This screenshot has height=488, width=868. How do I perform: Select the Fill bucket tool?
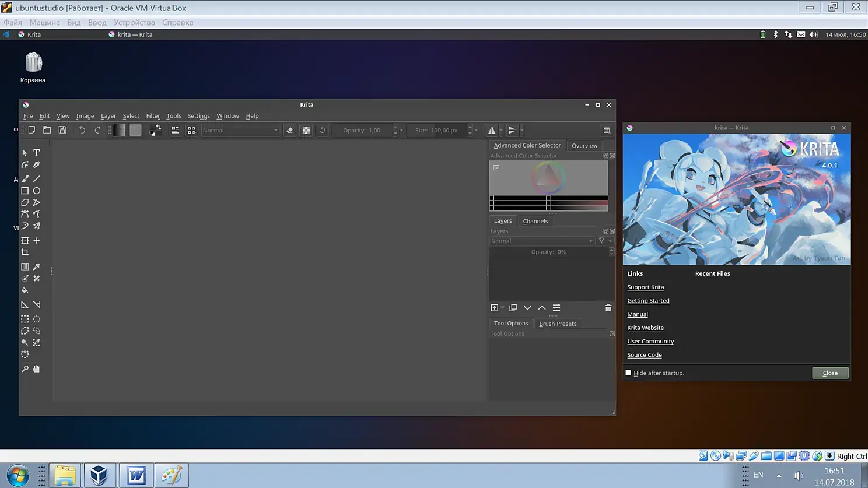point(24,290)
